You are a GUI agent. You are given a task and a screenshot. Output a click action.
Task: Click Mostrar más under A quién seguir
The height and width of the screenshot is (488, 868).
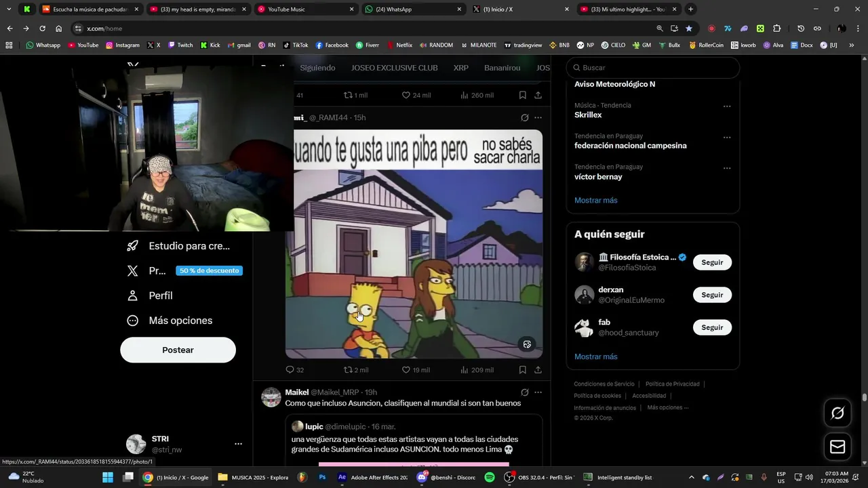tap(596, 357)
